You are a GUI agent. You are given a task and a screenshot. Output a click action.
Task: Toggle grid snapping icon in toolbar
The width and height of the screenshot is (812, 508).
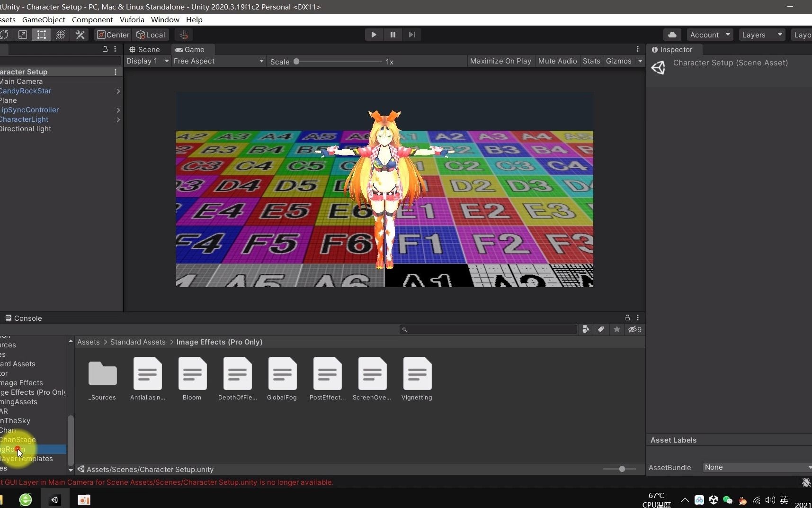[x=184, y=35]
